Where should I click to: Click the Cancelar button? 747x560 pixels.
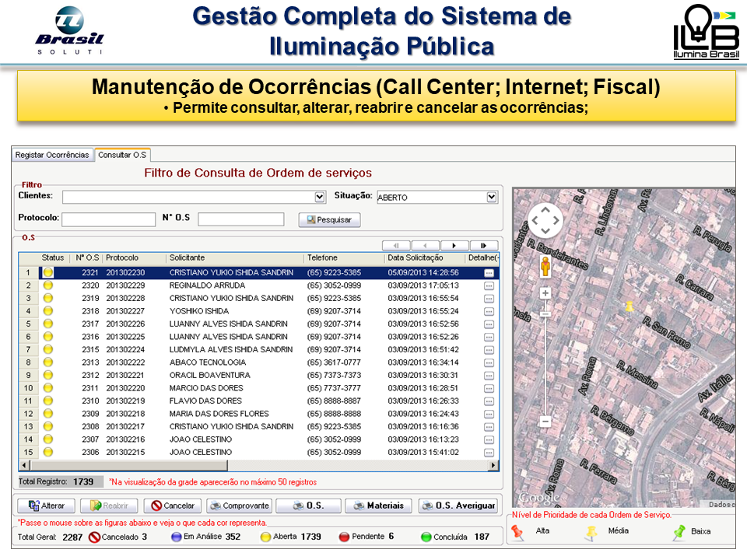point(172,506)
